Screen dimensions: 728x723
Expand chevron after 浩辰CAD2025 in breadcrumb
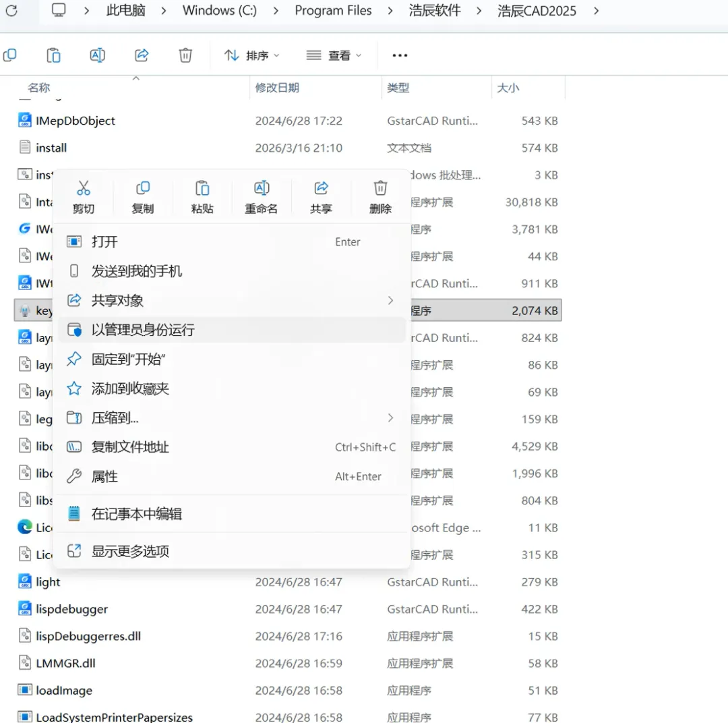coord(596,10)
